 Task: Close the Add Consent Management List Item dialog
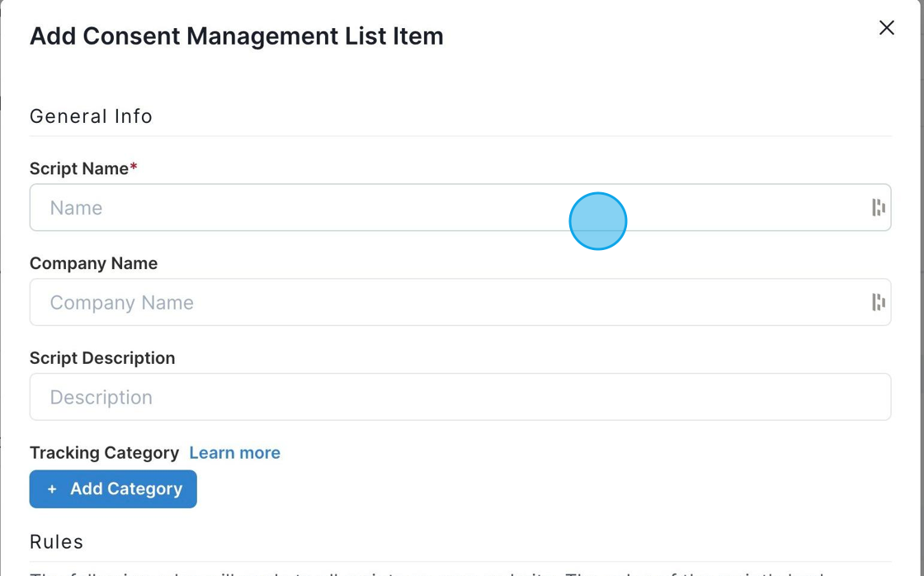tap(886, 28)
